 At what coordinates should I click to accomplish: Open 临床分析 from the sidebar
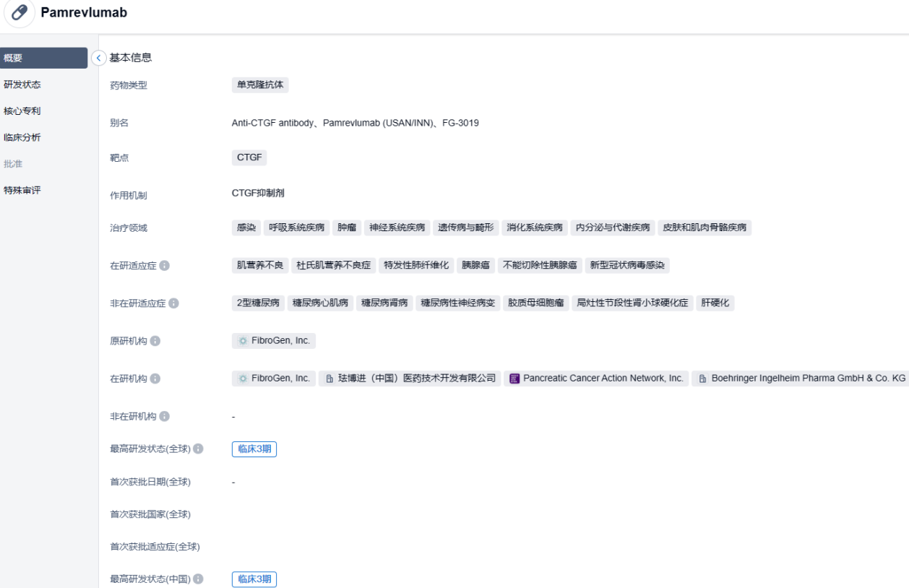(22, 137)
